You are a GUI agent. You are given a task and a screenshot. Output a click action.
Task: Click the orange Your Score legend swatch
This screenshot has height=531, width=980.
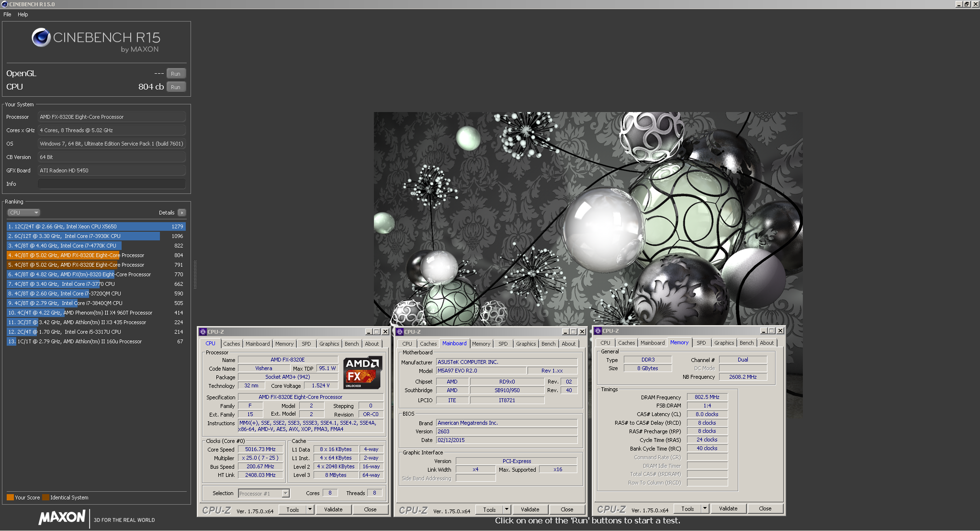(x=10, y=497)
